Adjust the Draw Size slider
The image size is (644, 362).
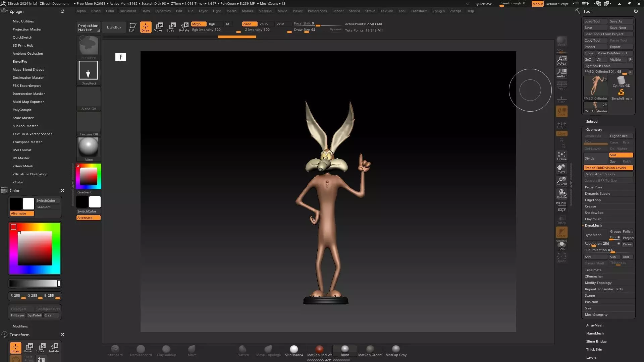coord(318,30)
